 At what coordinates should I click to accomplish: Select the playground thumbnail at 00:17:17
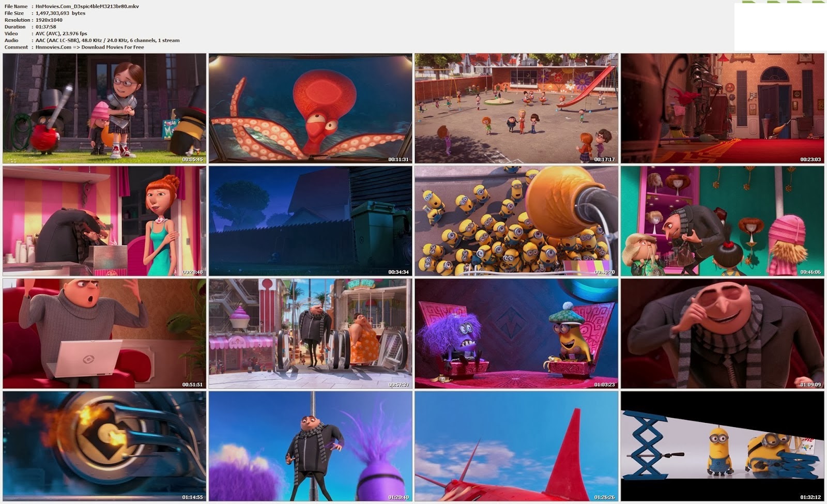click(x=516, y=109)
